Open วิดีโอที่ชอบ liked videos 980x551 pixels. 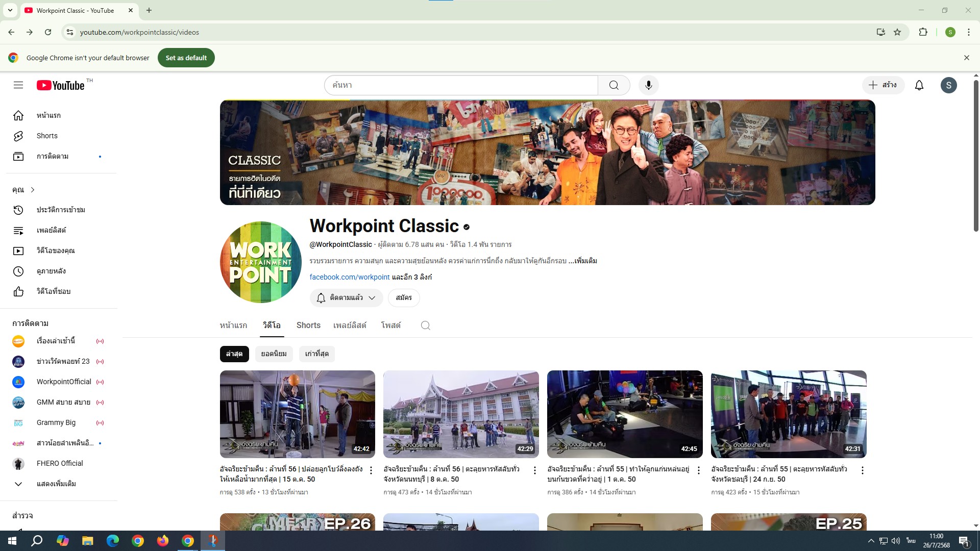coord(61,291)
